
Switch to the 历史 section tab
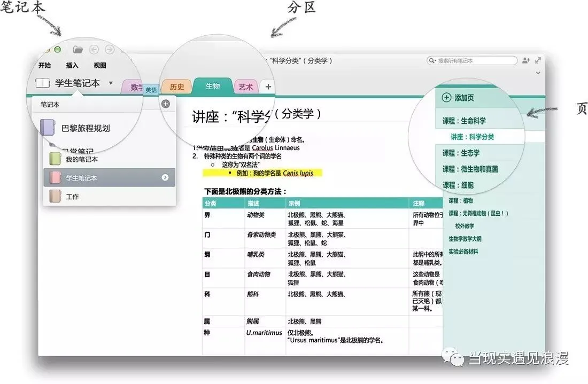tap(176, 87)
